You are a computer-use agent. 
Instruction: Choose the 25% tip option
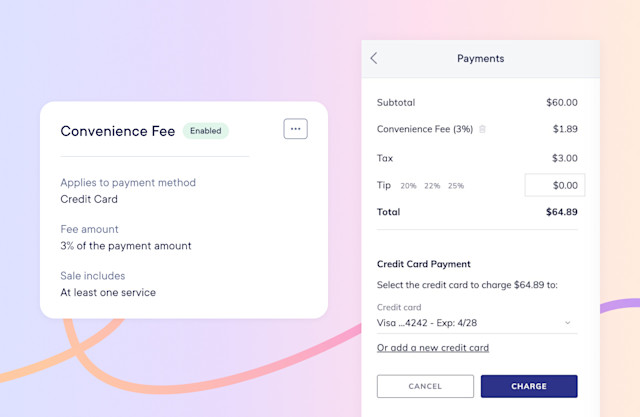point(456,186)
